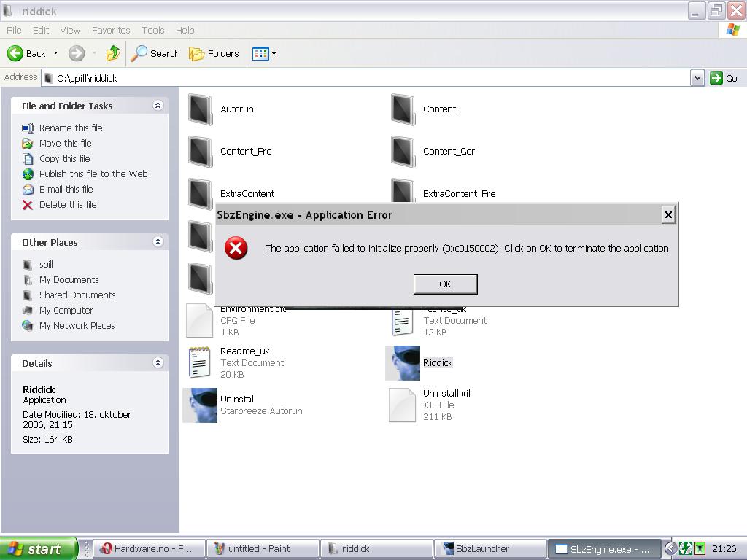Go back with the green Back arrow

click(x=15, y=53)
